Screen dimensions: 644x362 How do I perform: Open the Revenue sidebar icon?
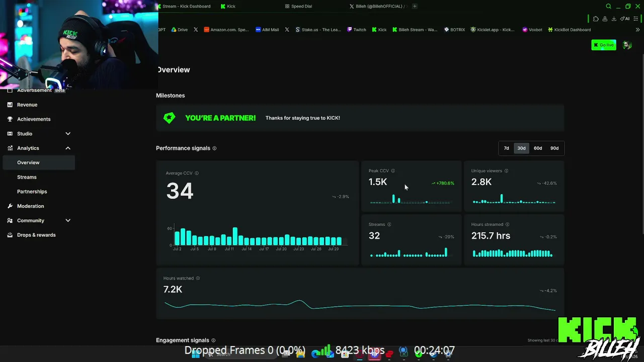(10, 105)
